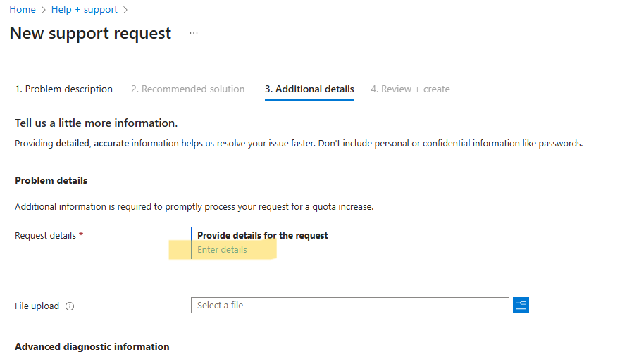
Task: Click the Select a file field
Action: pos(349,306)
